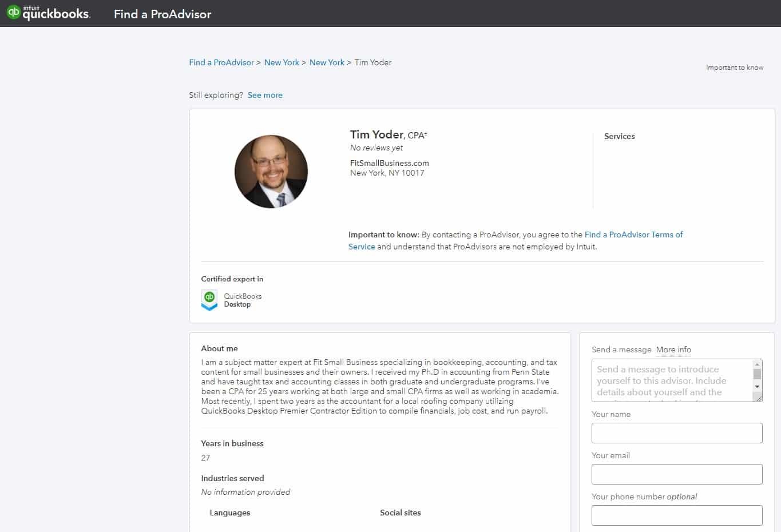781x532 pixels.
Task: Click the Still exploring? text
Action: (x=216, y=95)
